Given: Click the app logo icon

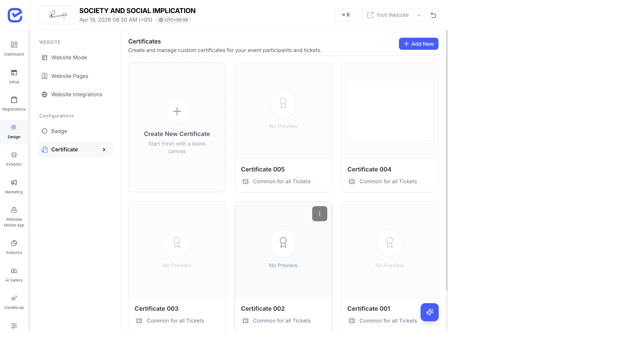Looking at the screenshot, I should coord(15,15).
